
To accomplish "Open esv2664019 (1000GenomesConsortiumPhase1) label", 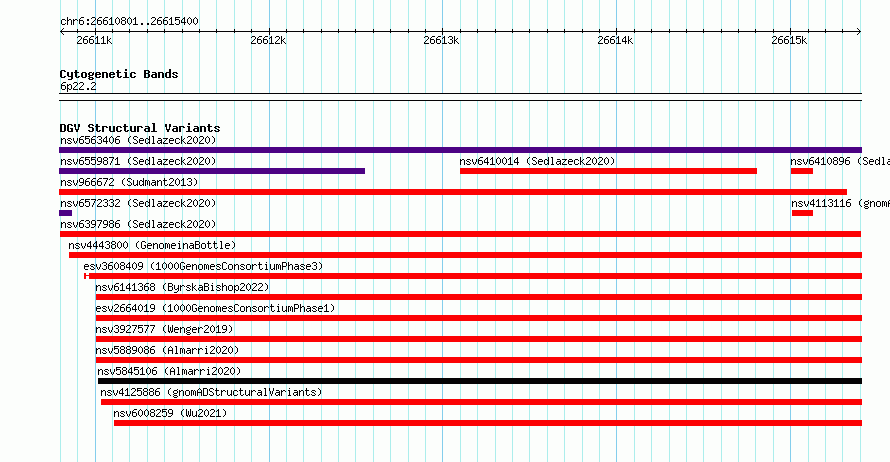I will pos(215,308).
